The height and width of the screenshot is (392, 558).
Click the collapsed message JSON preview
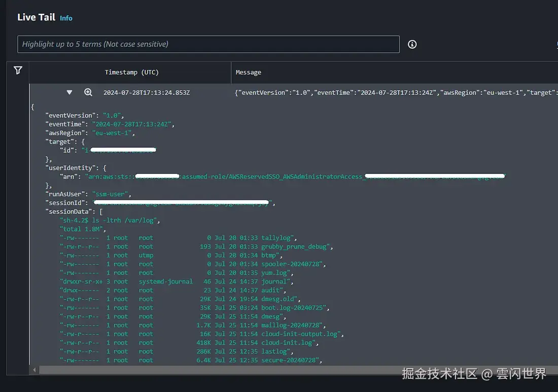click(x=396, y=92)
